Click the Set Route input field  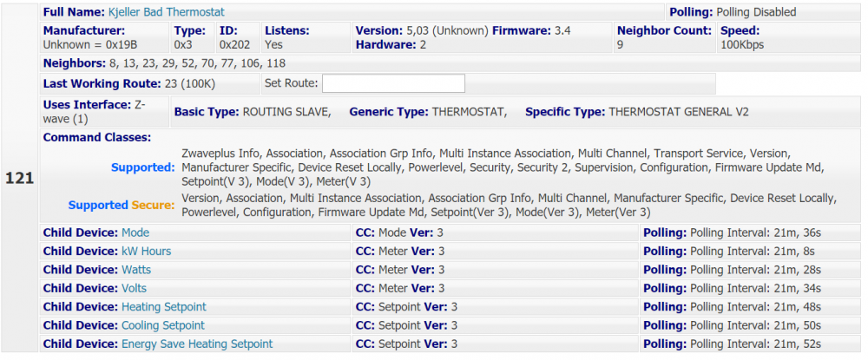coord(393,83)
